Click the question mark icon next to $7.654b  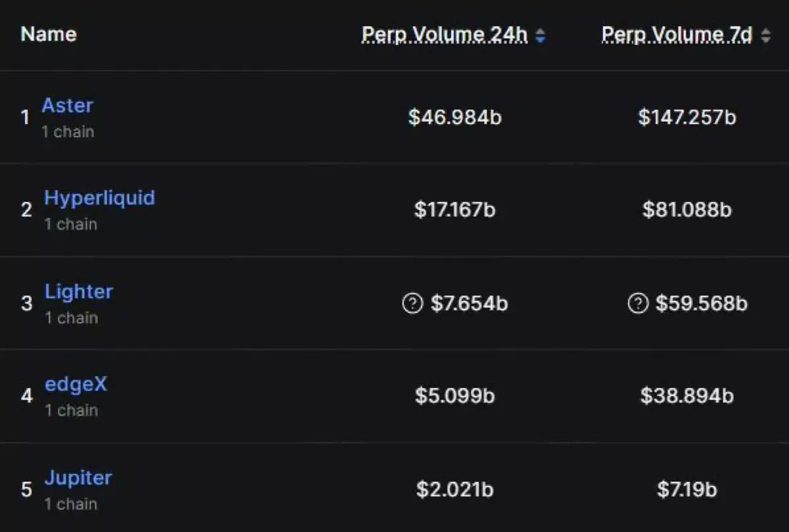click(x=412, y=304)
